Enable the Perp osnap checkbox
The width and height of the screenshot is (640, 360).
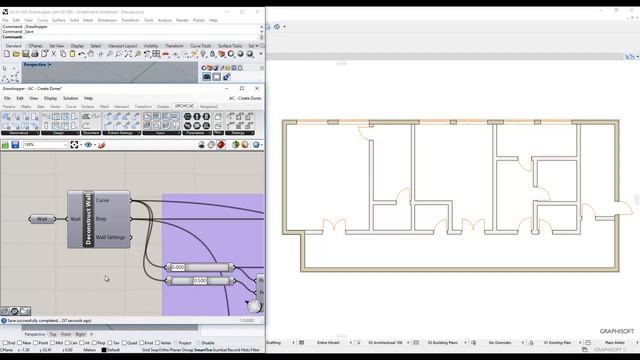point(94,343)
